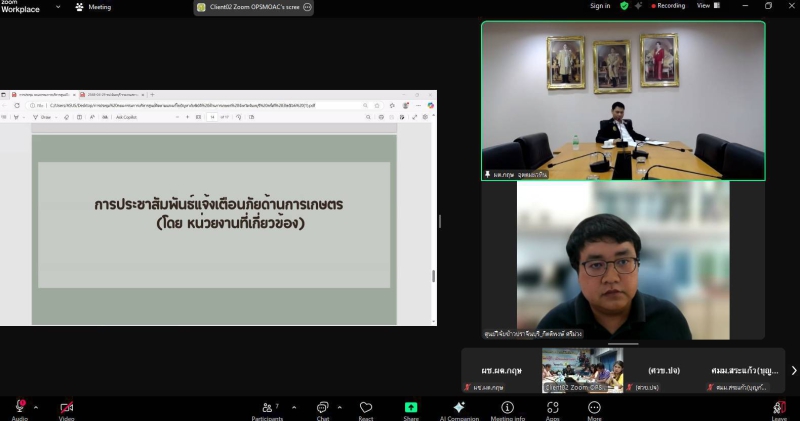Open React emoji reactions
Viewport: 800px width, 421px height.
(366, 409)
